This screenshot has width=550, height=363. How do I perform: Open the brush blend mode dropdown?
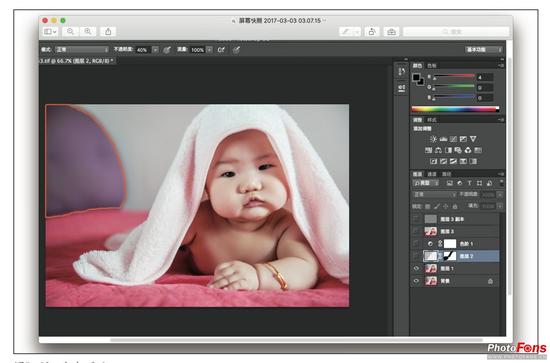(x=82, y=50)
